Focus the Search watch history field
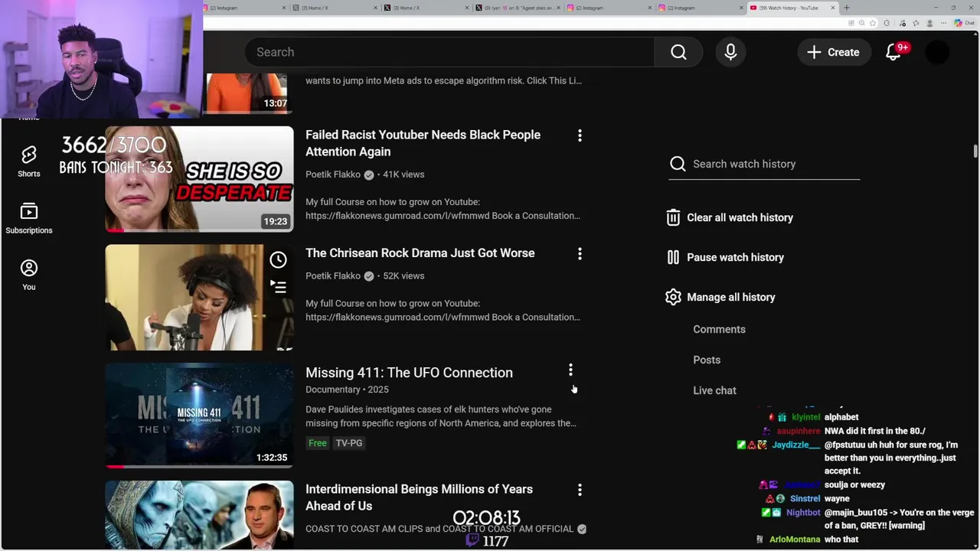 pos(764,164)
